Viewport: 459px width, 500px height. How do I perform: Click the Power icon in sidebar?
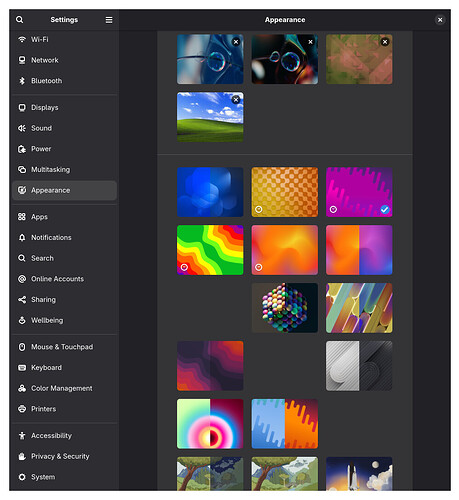(22, 149)
